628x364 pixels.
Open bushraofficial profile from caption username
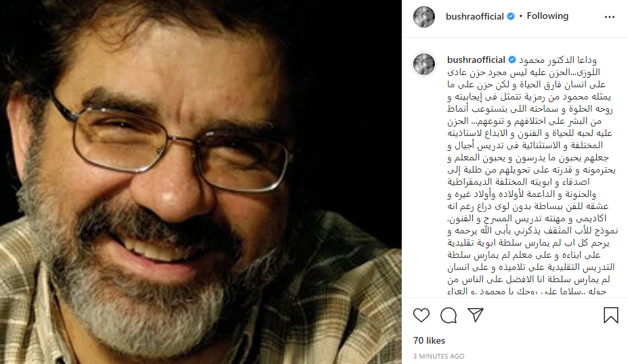(476, 60)
